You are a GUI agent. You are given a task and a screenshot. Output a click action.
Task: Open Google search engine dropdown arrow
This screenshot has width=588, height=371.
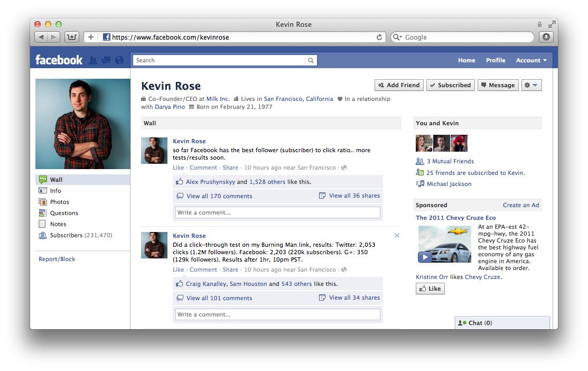pos(397,37)
